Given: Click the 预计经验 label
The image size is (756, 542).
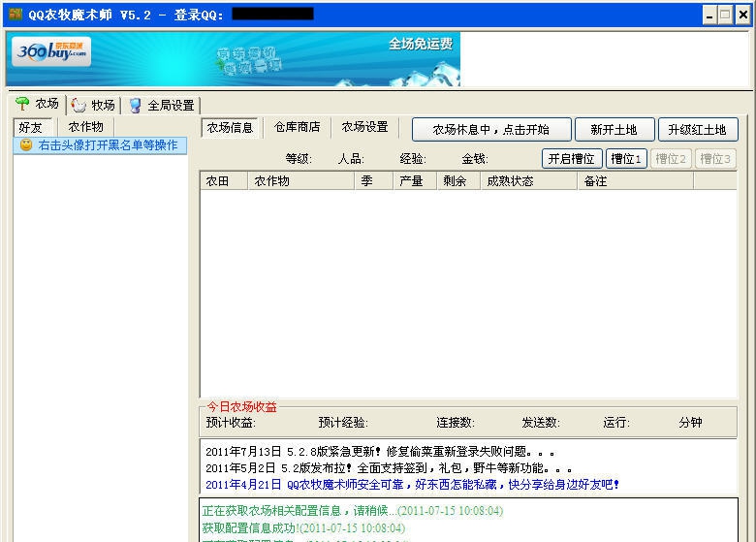Looking at the screenshot, I should click(343, 423).
